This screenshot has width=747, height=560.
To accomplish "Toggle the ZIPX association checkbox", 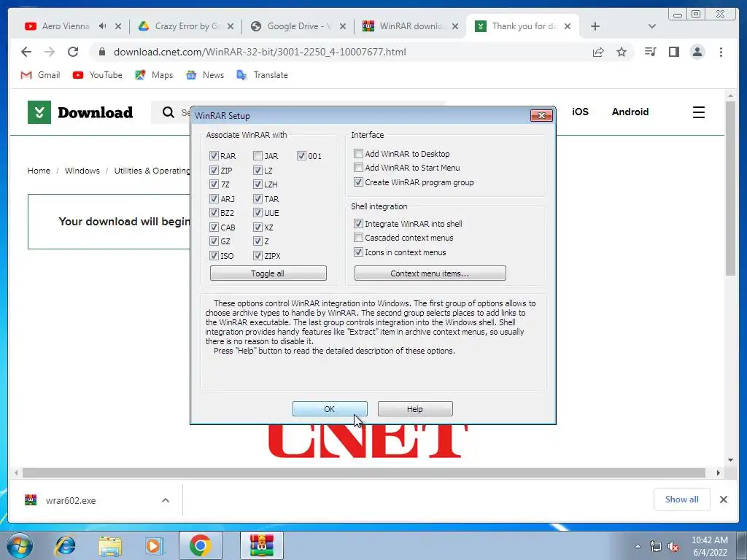I will pos(258,256).
